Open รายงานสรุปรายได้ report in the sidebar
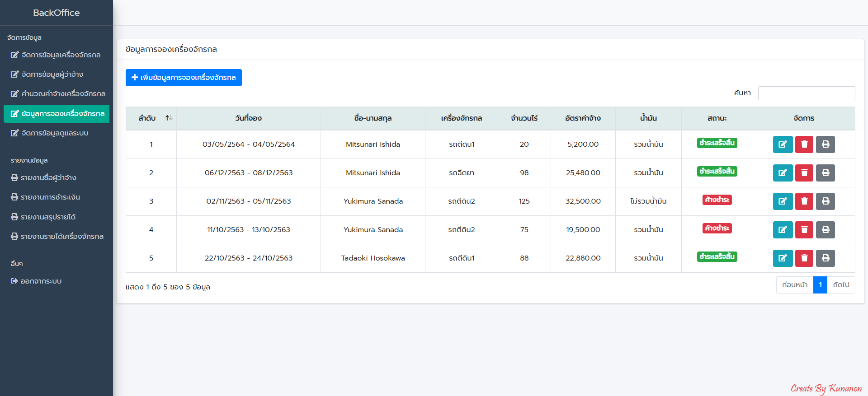868x396 pixels. point(48,217)
